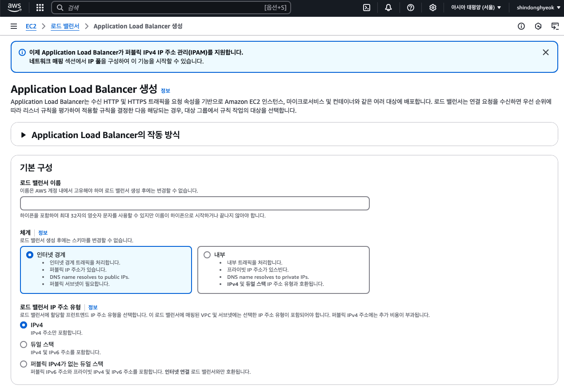Viewport: 564px width, 392px height.
Task: Click the monitor tutorial icon at far right
Action: tap(555, 26)
